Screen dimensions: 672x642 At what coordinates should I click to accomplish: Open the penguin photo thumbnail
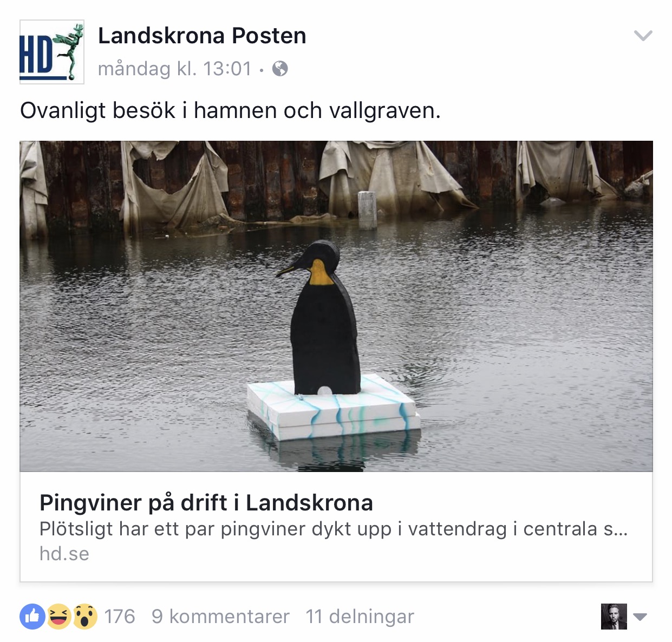click(x=336, y=306)
